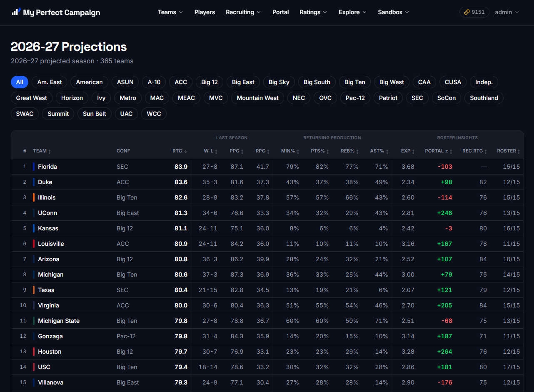534x392 pixels.
Task: Open the coin balance 9151 badge
Action: pyautogui.click(x=474, y=12)
